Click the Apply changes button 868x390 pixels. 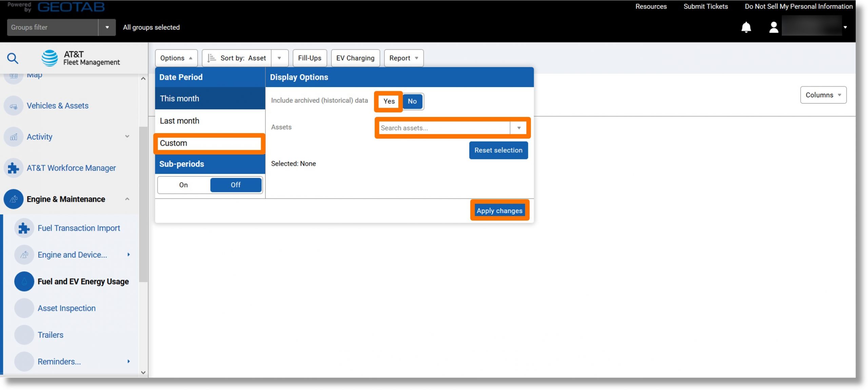click(499, 211)
